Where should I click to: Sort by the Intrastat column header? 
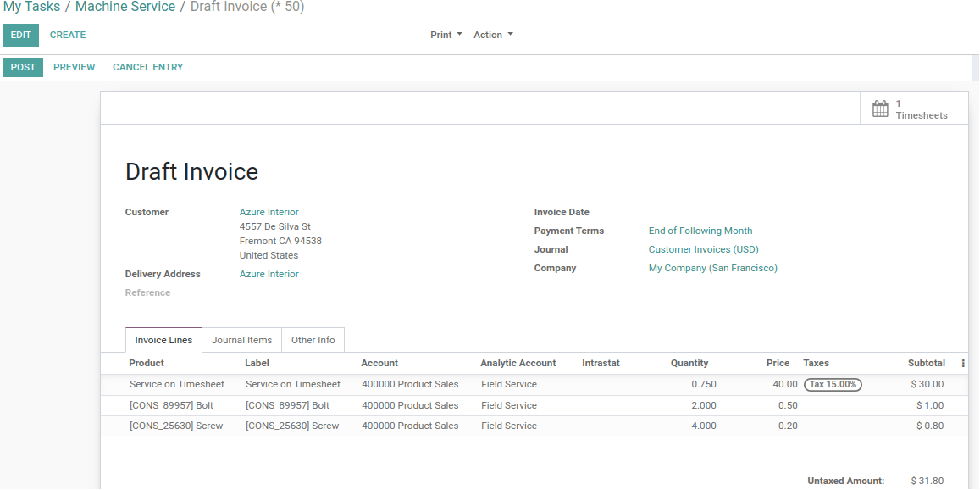tap(601, 363)
